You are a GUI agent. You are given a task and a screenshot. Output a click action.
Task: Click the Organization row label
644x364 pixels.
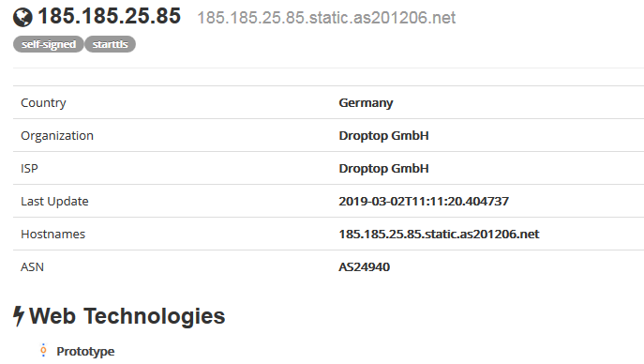click(x=57, y=136)
